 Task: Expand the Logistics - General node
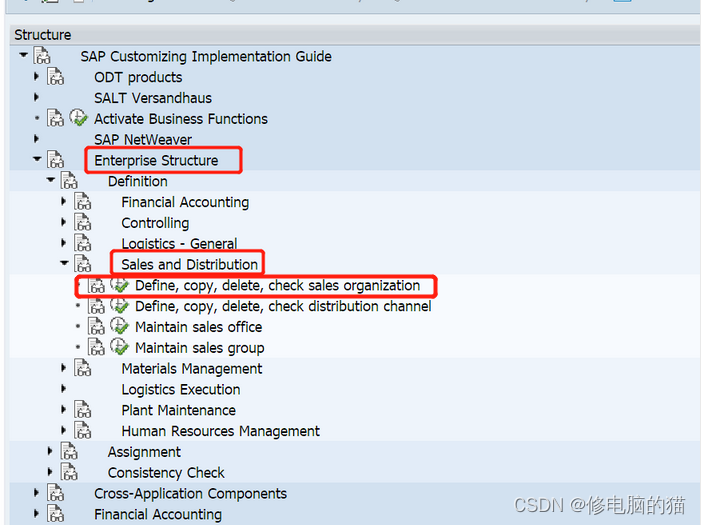pyautogui.click(x=63, y=243)
